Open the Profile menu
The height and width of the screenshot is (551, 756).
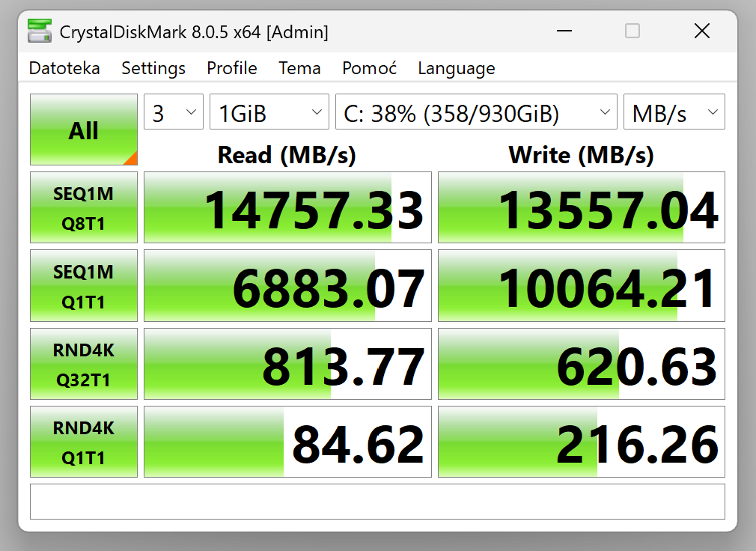click(232, 68)
